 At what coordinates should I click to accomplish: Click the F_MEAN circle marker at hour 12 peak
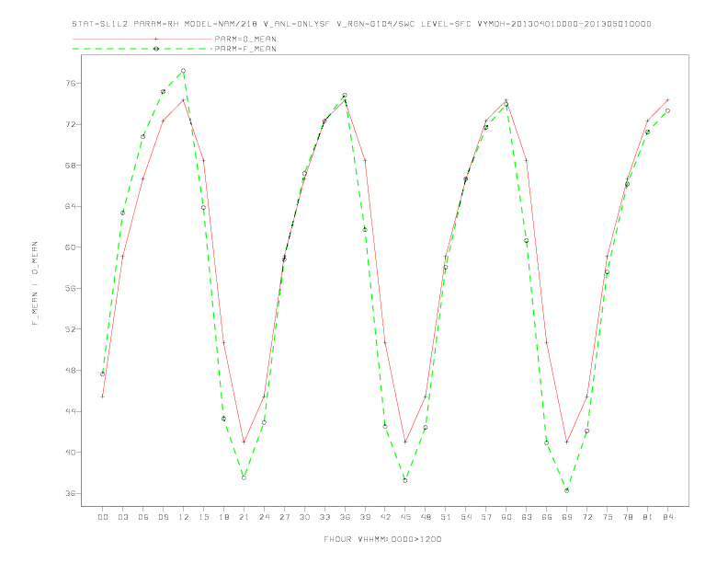point(184,71)
